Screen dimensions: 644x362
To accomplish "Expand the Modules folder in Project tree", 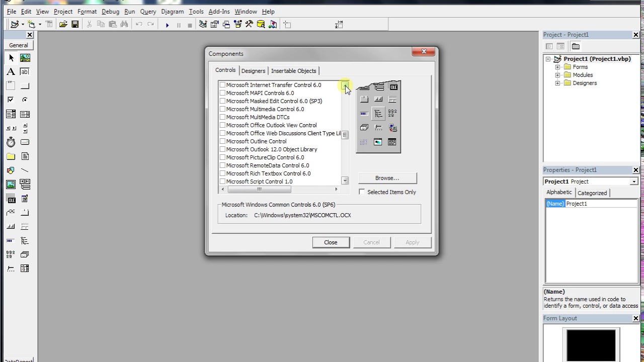I will (x=557, y=75).
